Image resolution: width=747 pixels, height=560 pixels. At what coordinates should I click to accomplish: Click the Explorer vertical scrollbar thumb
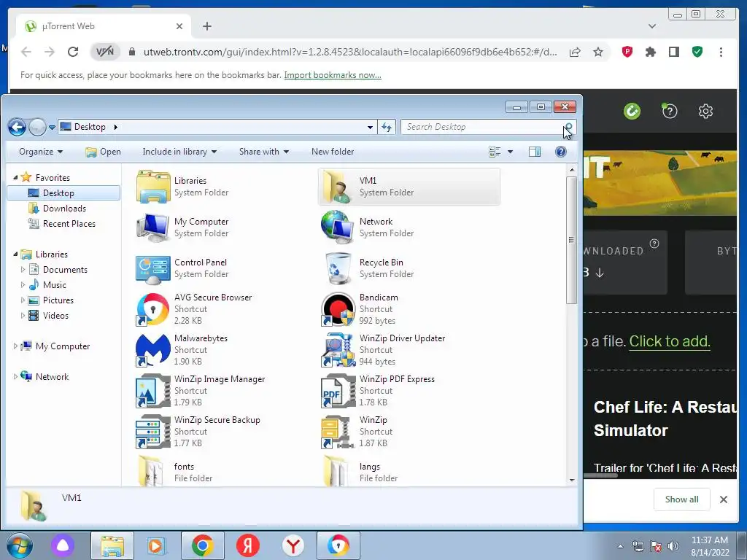click(572, 239)
